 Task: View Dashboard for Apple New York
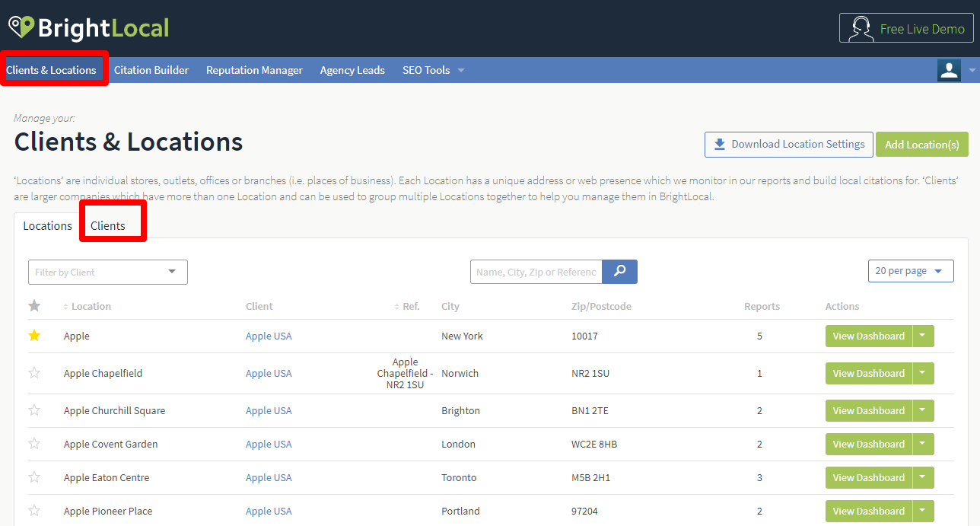869,336
